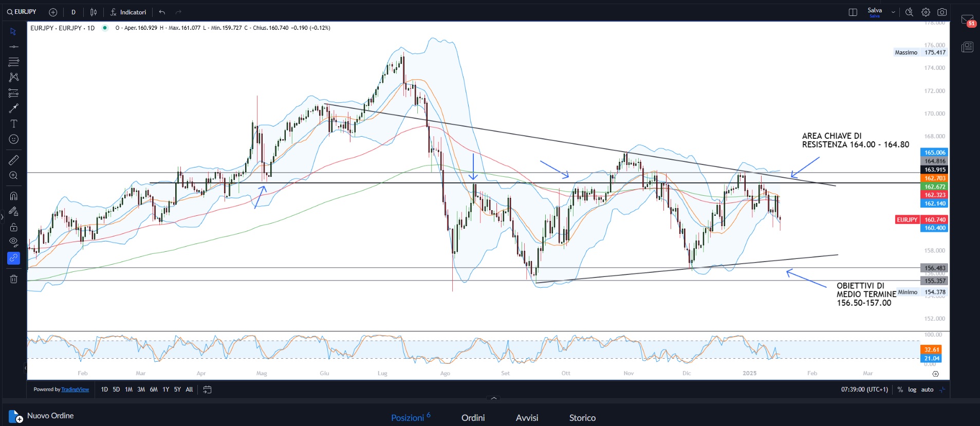Delete drawings with the trash icon
The height and width of the screenshot is (426, 980).
pyautogui.click(x=14, y=279)
